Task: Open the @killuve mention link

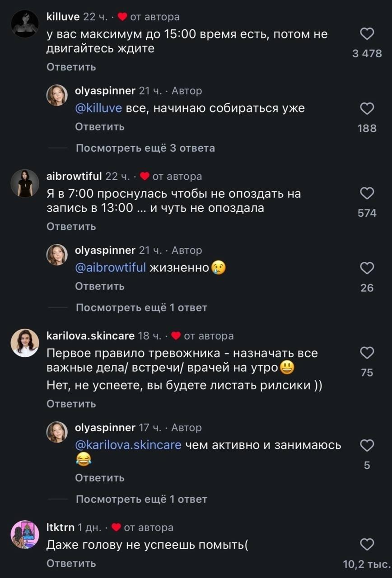Action: tap(98, 109)
